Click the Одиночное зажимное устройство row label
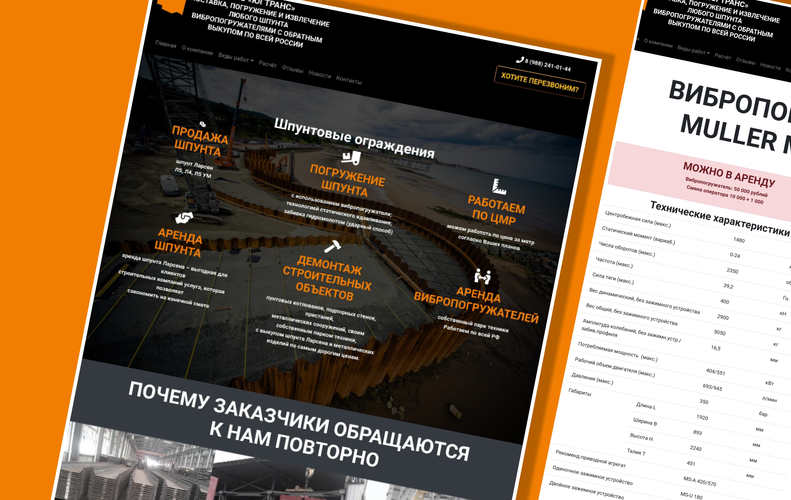791x500 pixels. point(592,474)
